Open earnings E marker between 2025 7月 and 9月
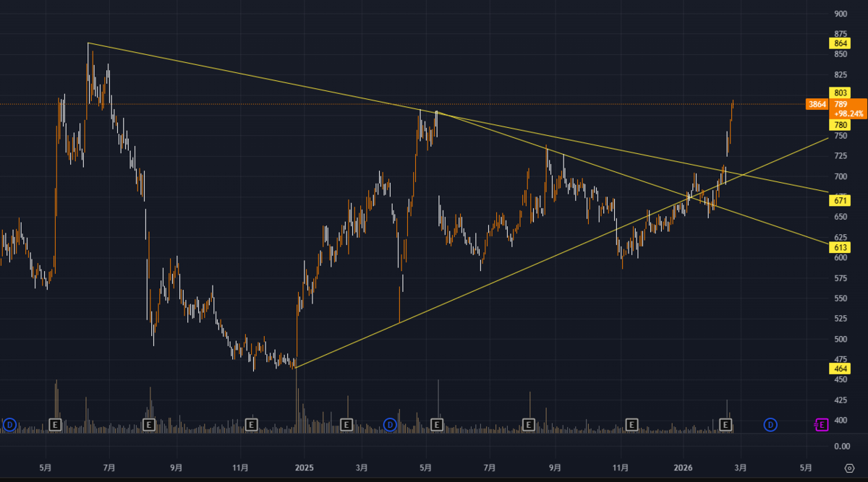The height and width of the screenshot is (482, 868). [529, 424]
